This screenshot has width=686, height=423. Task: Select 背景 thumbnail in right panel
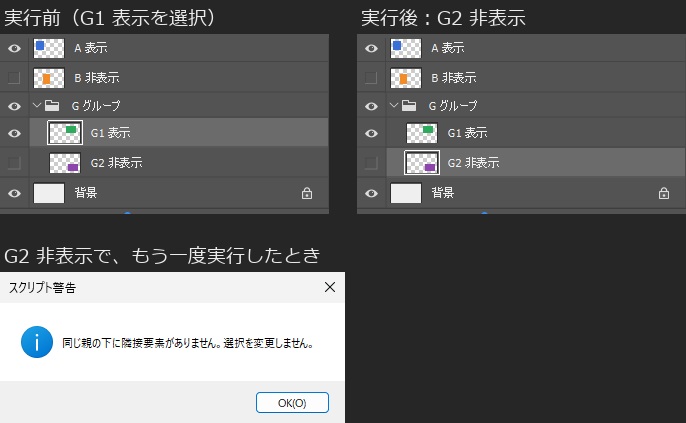click(406, 193)
